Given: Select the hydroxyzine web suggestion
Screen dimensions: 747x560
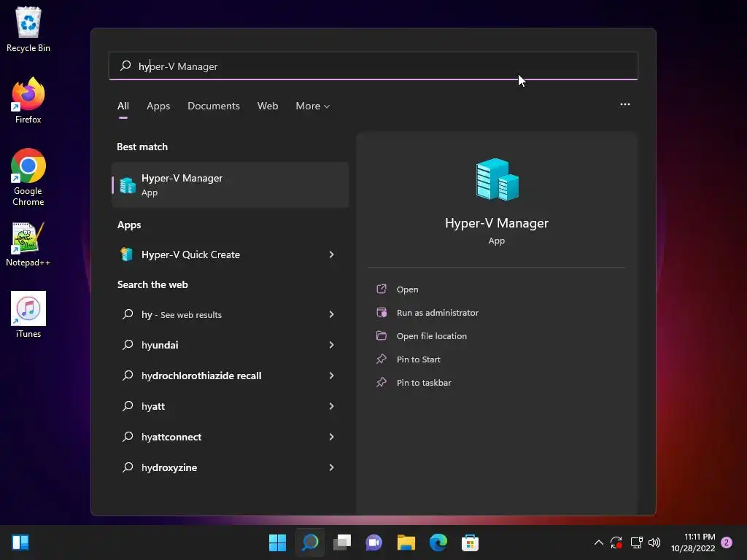Looking at the screenshot, I should pos(230,467).
